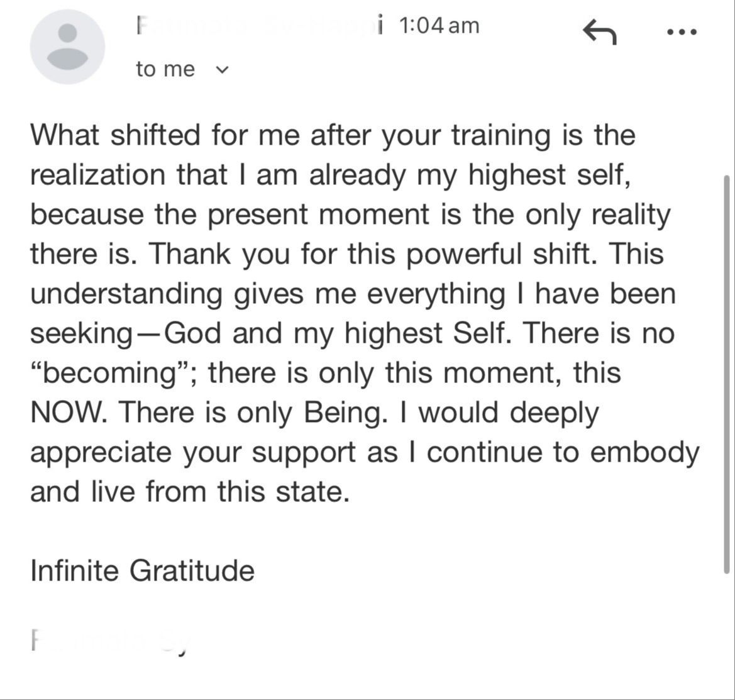The image size is (735, 700).
Task: Open the three-dot more options menu
Action: click(x=683, y=32)
